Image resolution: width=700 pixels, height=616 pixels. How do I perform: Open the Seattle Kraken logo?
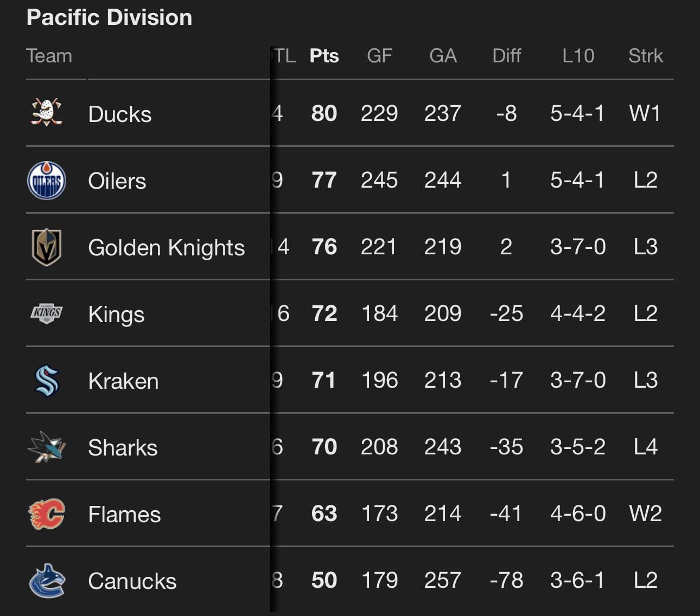[x=47, y=381]
